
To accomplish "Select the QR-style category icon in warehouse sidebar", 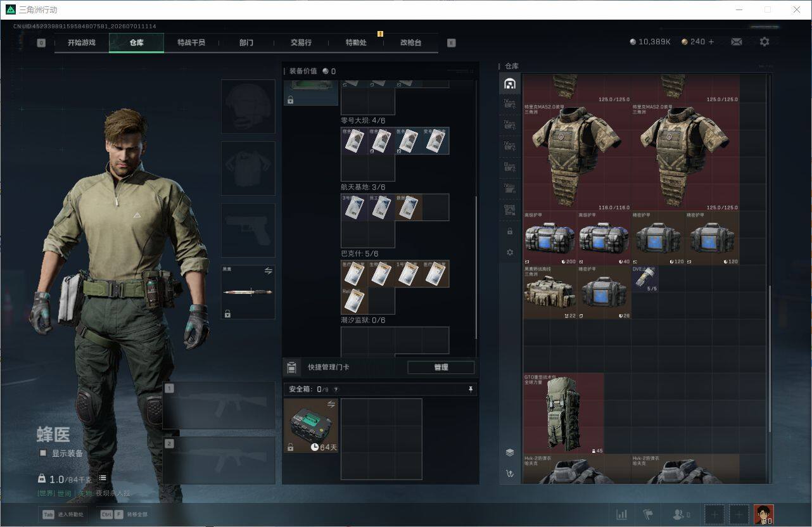I will [510, 210].
